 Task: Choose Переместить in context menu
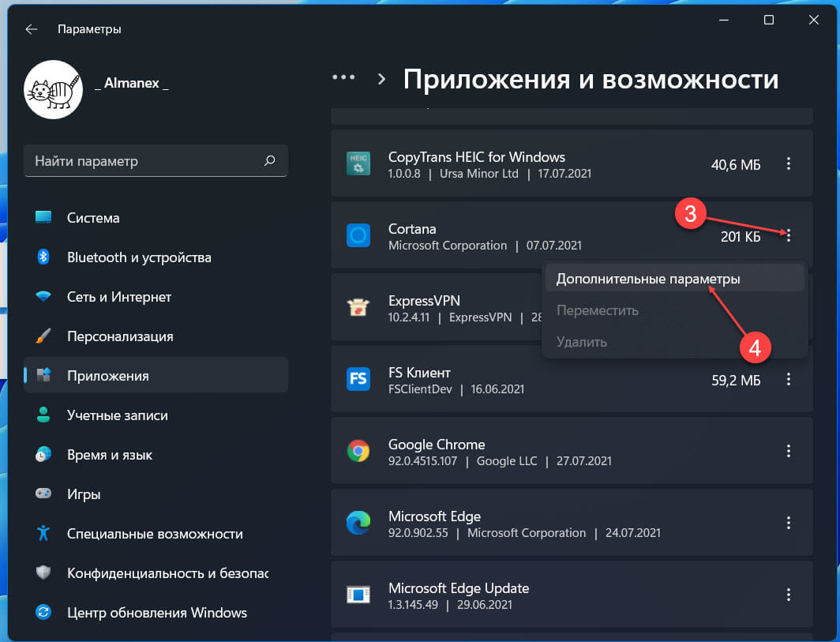[x=674, y=310]
